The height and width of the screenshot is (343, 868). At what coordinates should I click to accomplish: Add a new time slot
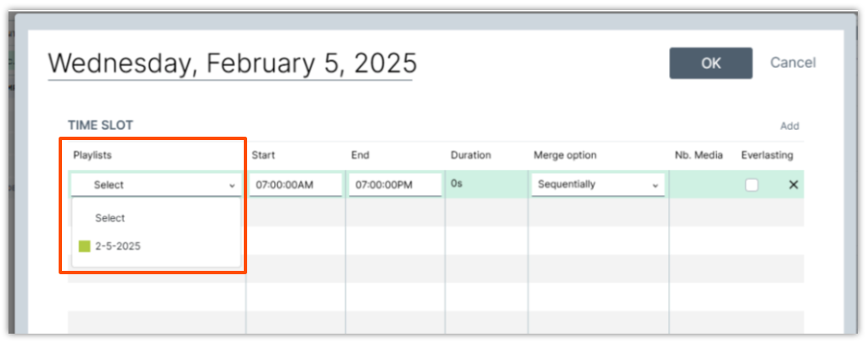(789, 127)
